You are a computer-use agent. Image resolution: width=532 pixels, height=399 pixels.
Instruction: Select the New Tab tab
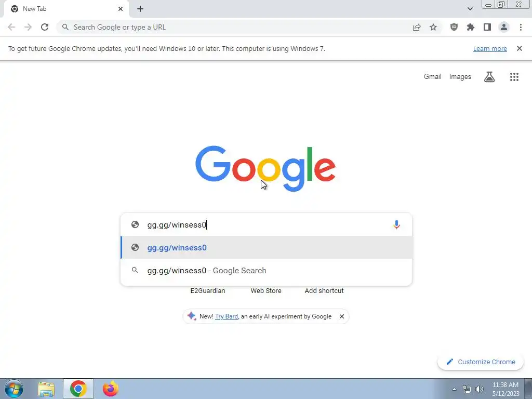(66, 9)
